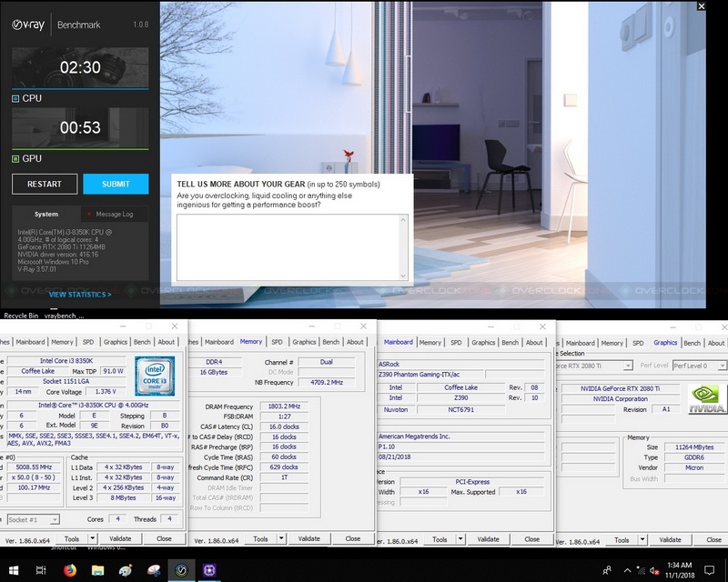
Task: Open the Paint palette icon on the taskbar
Action: pyautogui.click(x=126, y=570)
